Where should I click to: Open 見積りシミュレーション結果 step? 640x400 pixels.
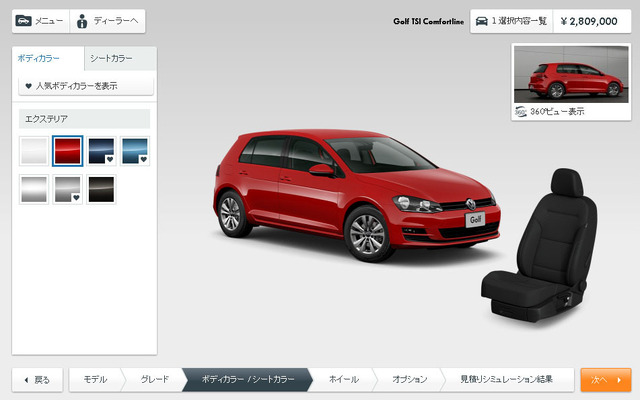point(506,380)
